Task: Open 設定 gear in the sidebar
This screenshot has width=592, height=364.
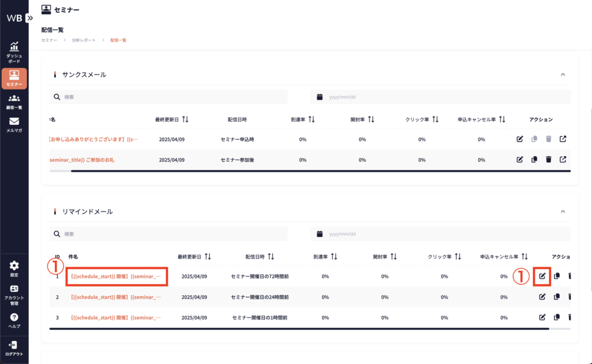Action: (x=14, y=269)
